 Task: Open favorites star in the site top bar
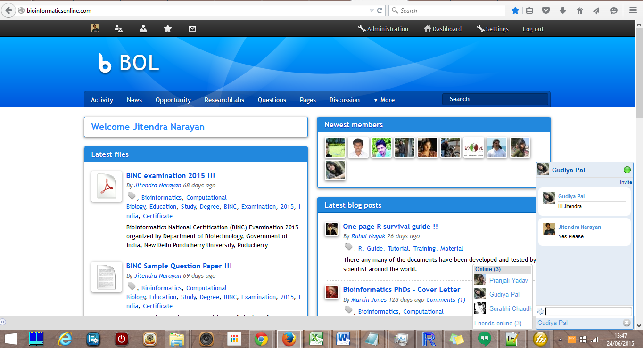pyautogui.click(x=168, y=29)
